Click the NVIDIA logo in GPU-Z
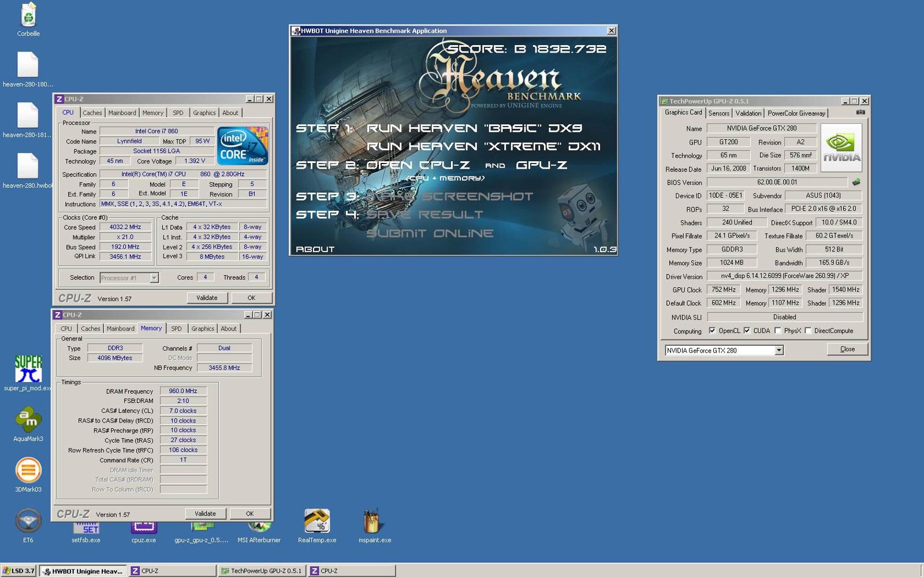The image size is (924, 578). click(841, 147)
